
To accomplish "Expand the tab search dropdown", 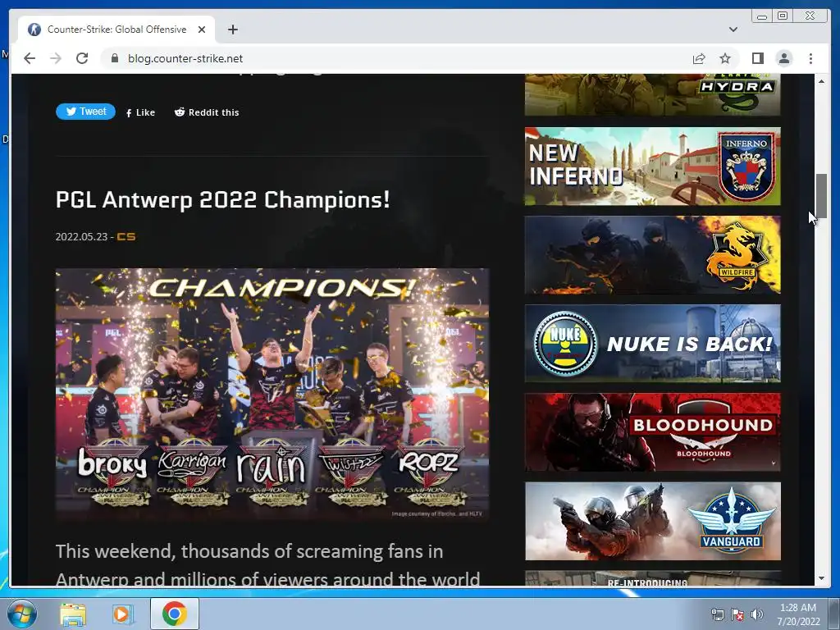I will 733,30.
